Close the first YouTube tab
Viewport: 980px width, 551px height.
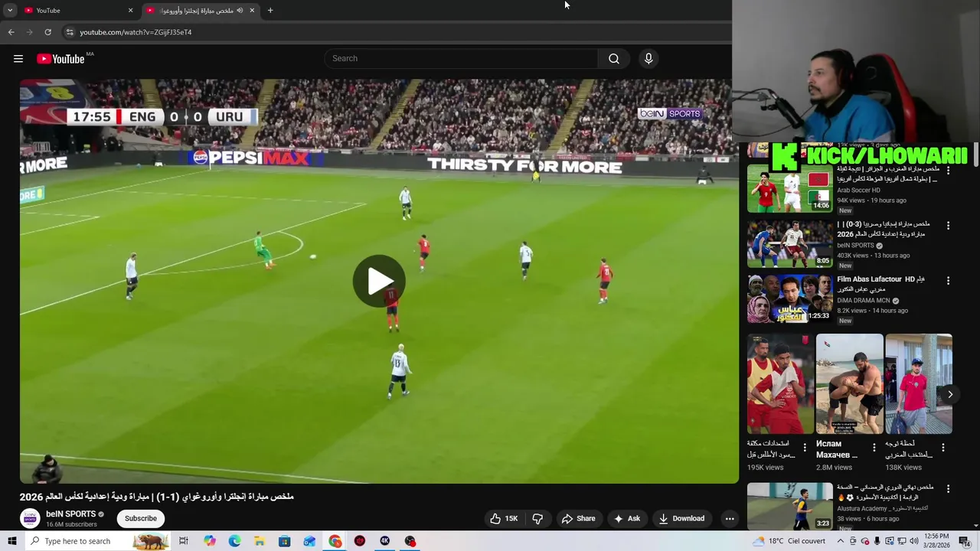tap(130, 11)
